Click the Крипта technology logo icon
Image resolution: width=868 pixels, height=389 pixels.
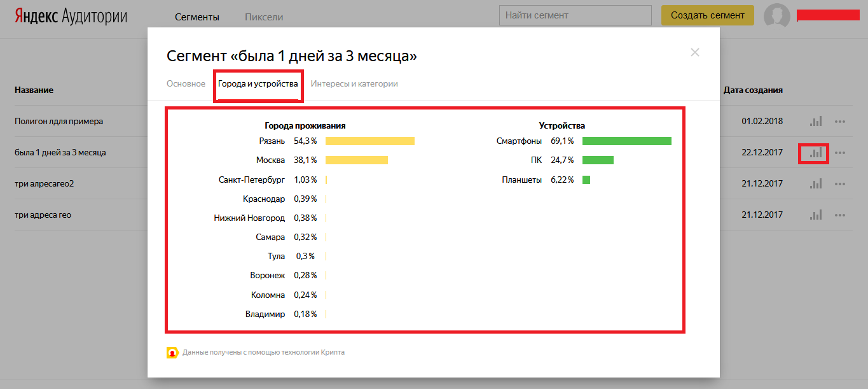(172, 353)
